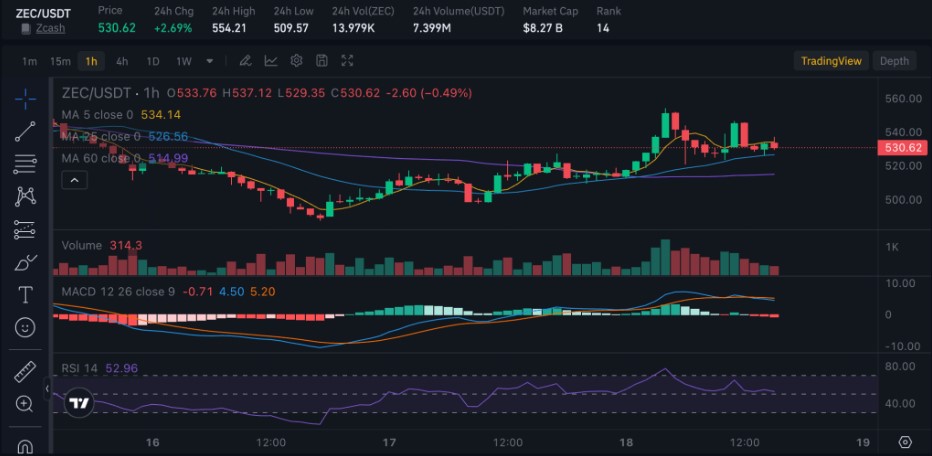The width and height of the screenshot is (932, 456).
Task: Click the Volume value 314.3
Action: pyautogui.click(x=125, y=246)
